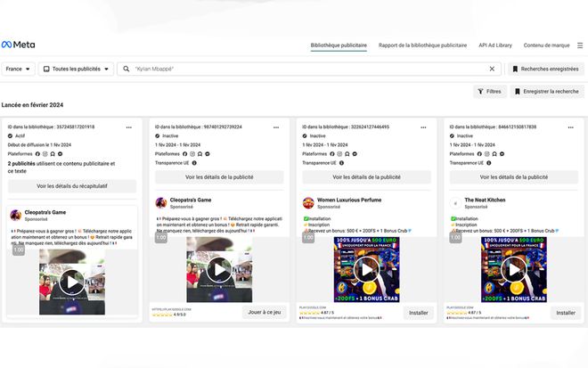Click ID dans la bibliothèque 357245817201918 text

click(x=51, y=127)
